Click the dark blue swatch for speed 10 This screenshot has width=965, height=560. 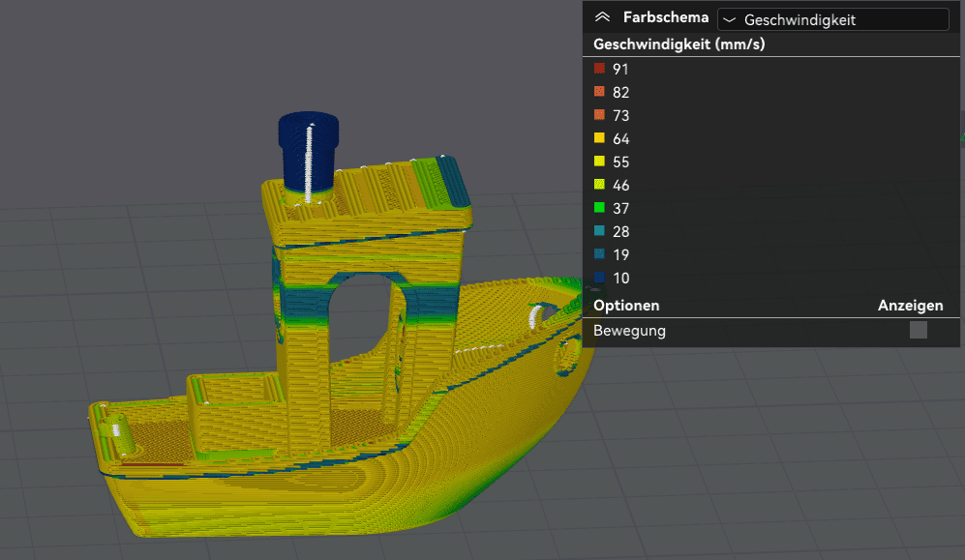tap(599, 278)
